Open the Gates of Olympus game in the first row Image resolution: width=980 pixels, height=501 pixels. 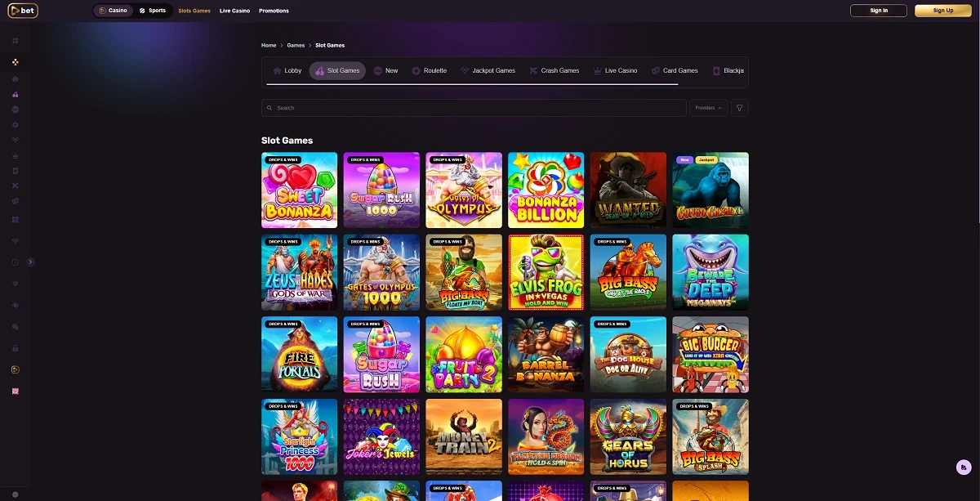(x=464, y=190)
